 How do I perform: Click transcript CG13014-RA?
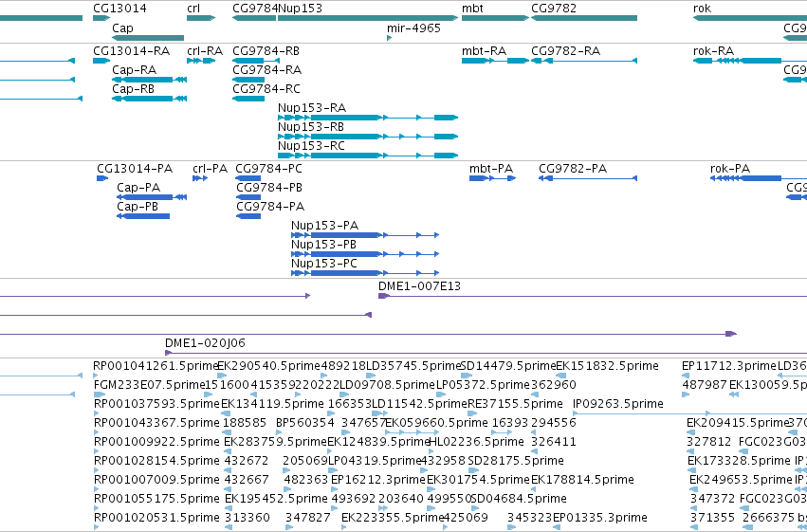pos(101,61)
